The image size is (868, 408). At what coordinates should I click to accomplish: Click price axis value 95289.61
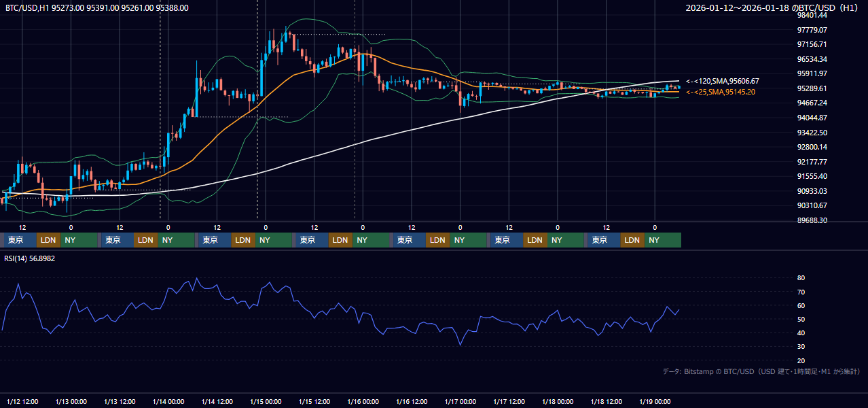[x=812, y=88]
